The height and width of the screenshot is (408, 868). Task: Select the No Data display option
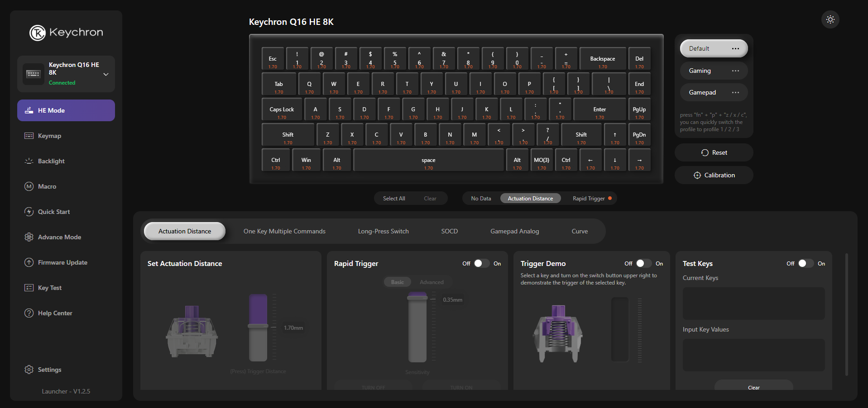click(481, 199)
